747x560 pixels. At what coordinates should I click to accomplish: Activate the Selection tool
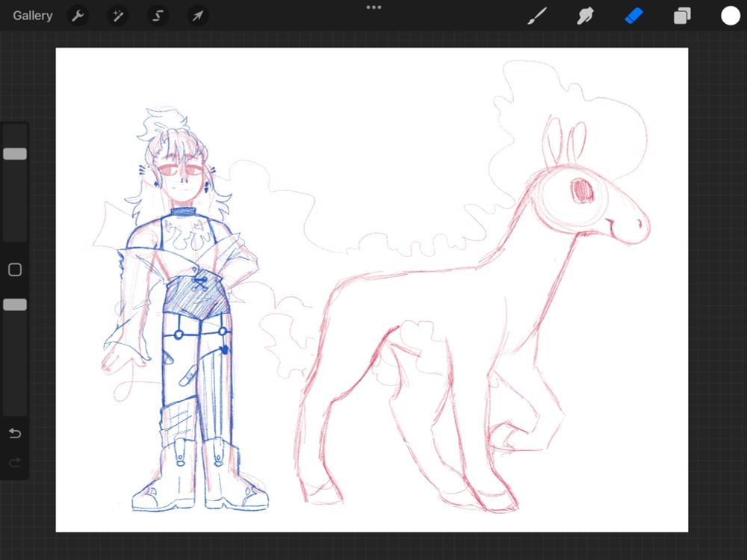click(158, 16)
